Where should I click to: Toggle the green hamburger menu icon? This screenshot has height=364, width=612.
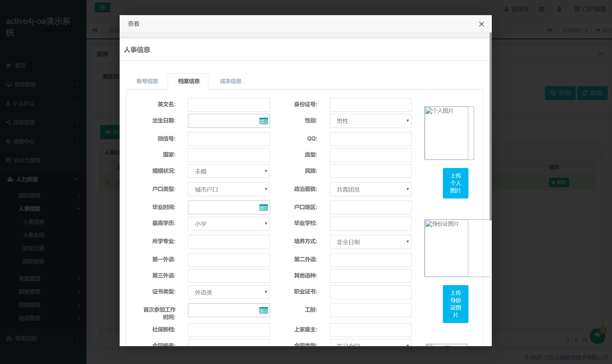click(102, 7)
